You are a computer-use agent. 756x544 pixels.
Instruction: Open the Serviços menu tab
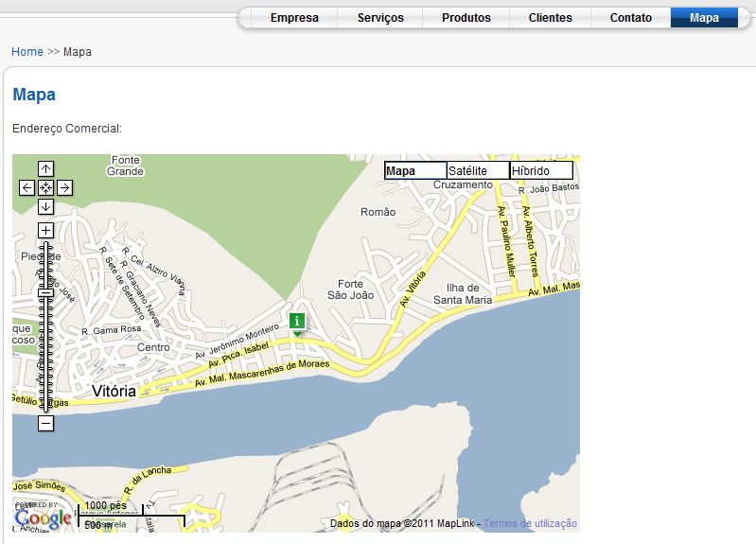[380, 18]
